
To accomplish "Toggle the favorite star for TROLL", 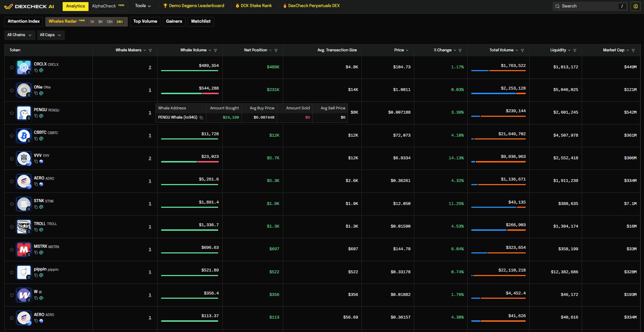I will tap(12, 227).
